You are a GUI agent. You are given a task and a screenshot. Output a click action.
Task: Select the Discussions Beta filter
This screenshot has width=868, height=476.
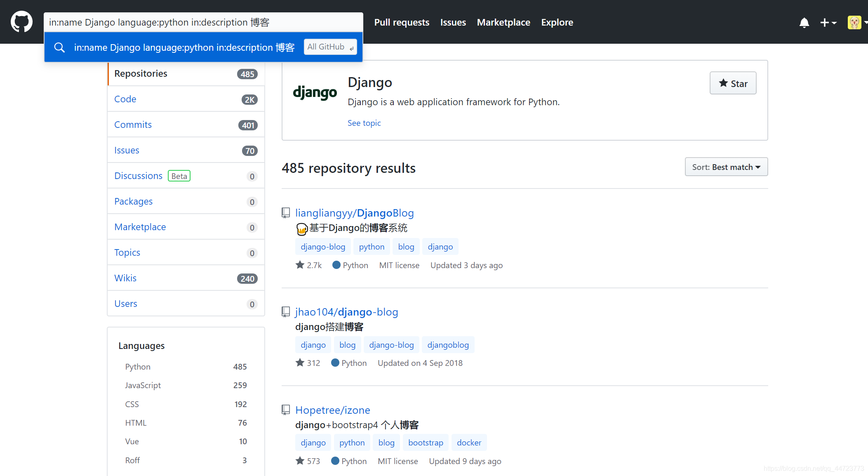coord(186,176)
